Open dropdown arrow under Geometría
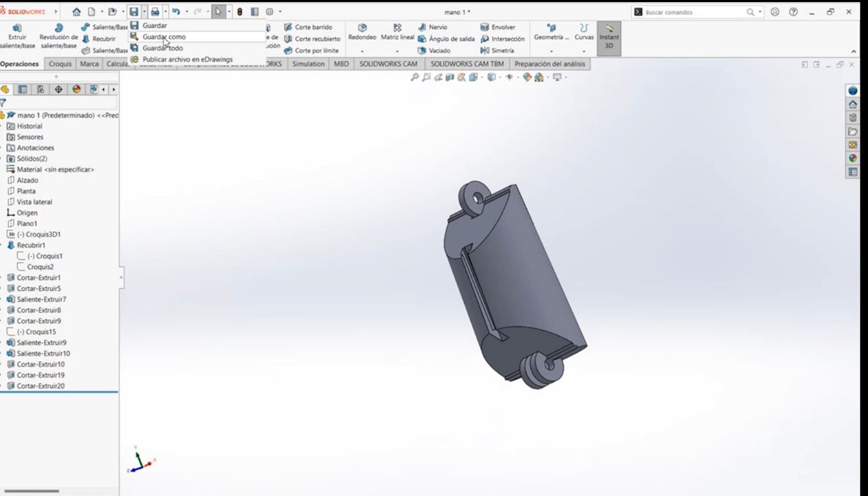The height and width of the screenshot is (496, 868). pyautogui.click(x=551, y=52)
